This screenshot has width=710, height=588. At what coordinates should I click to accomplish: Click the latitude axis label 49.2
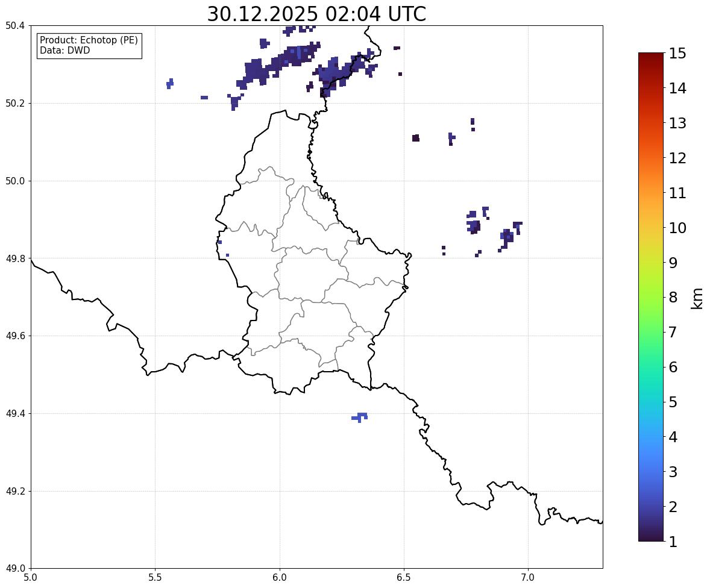click(14, 491)
